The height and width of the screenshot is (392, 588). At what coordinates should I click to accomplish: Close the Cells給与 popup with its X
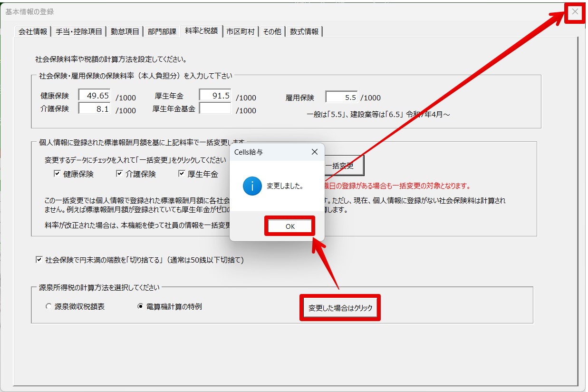[314, 152]
